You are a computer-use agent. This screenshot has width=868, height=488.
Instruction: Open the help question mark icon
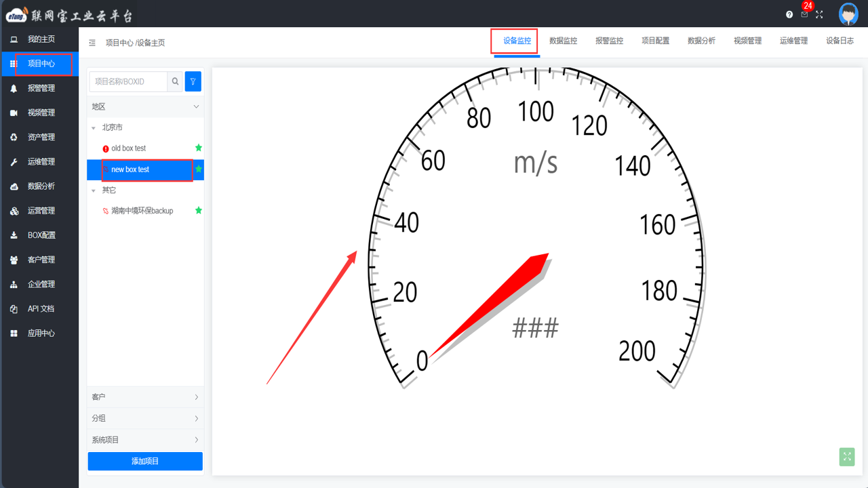coord(789,14)
